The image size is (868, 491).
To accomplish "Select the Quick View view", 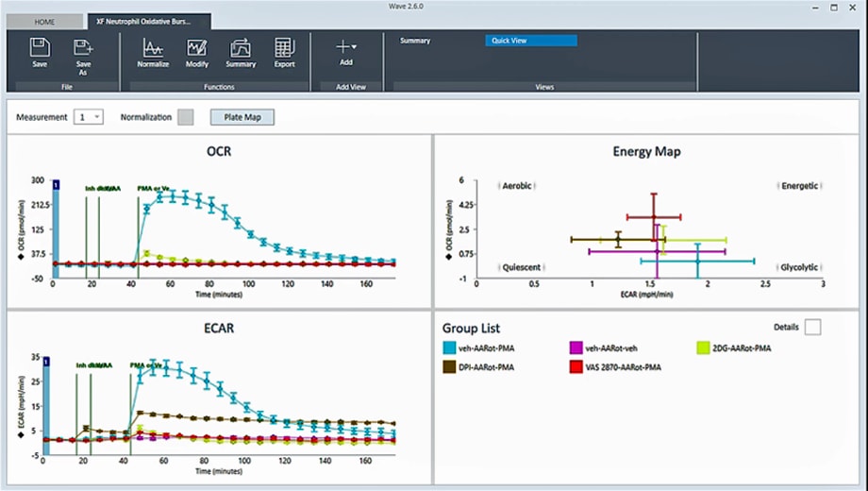I will [530, 41].
